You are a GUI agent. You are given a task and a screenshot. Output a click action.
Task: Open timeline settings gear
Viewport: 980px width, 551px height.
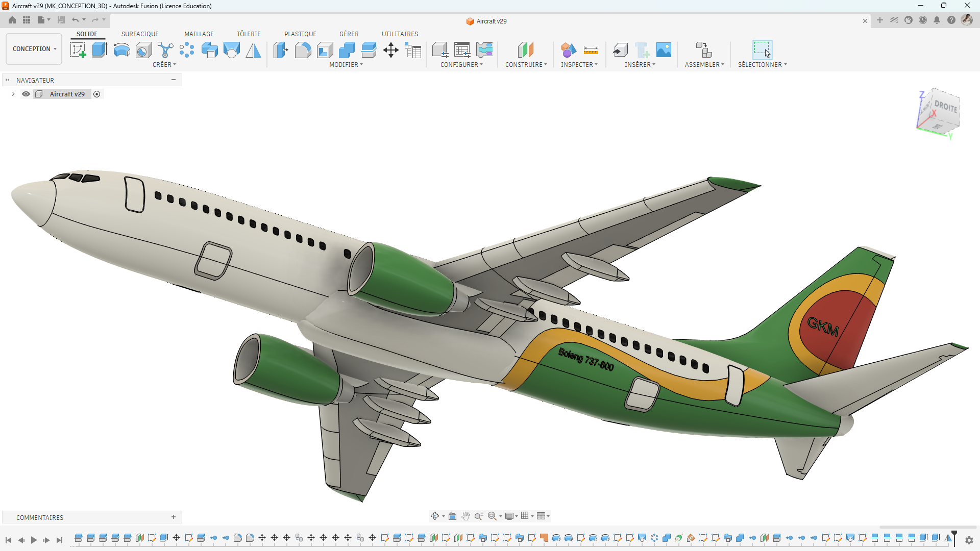pos(969,540)
